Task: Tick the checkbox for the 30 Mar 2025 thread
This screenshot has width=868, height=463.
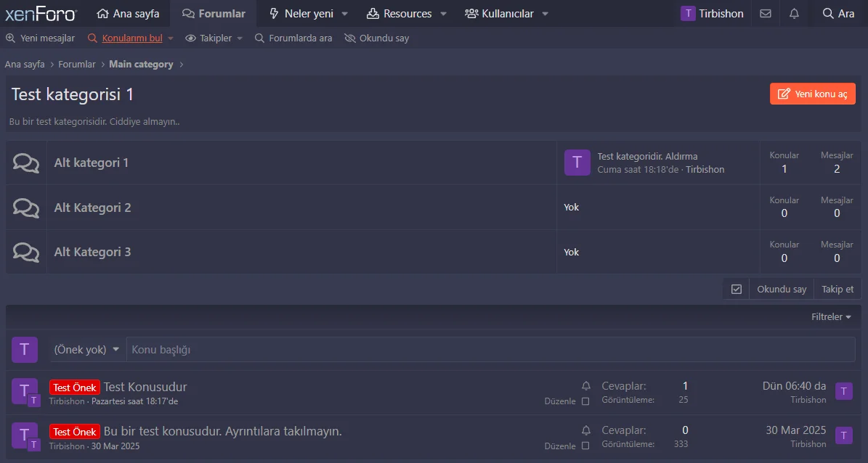Action: click(x=585, y=446)
